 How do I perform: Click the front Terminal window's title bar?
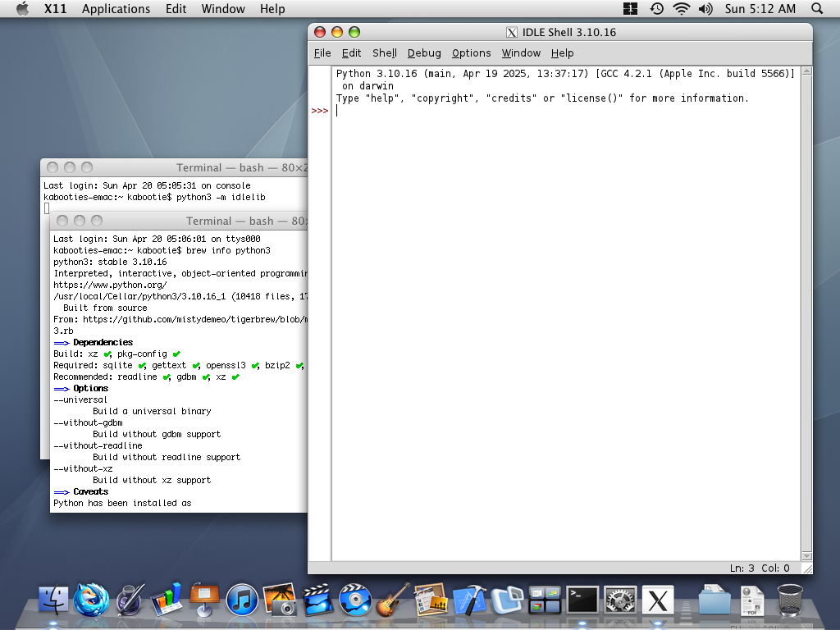click(x=179, y=221)
